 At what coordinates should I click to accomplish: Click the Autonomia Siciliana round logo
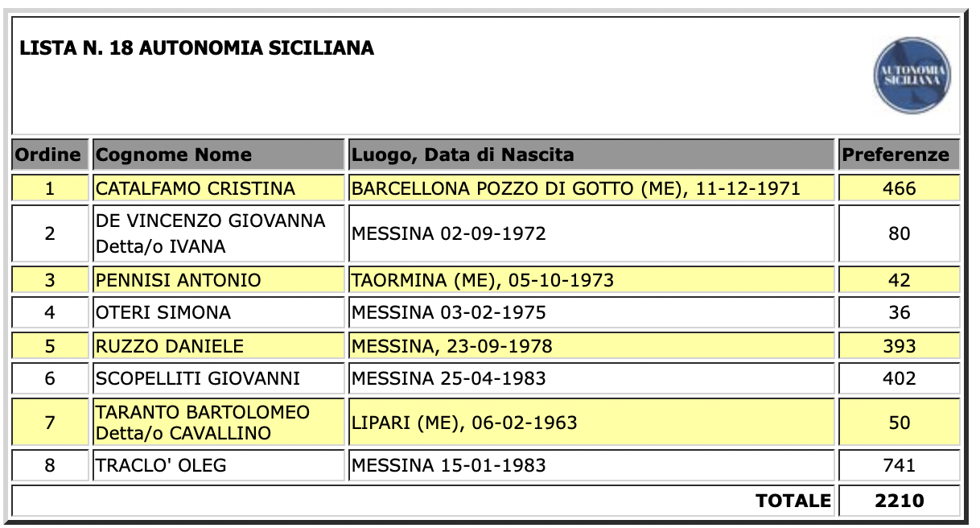[x=912, y=75]
